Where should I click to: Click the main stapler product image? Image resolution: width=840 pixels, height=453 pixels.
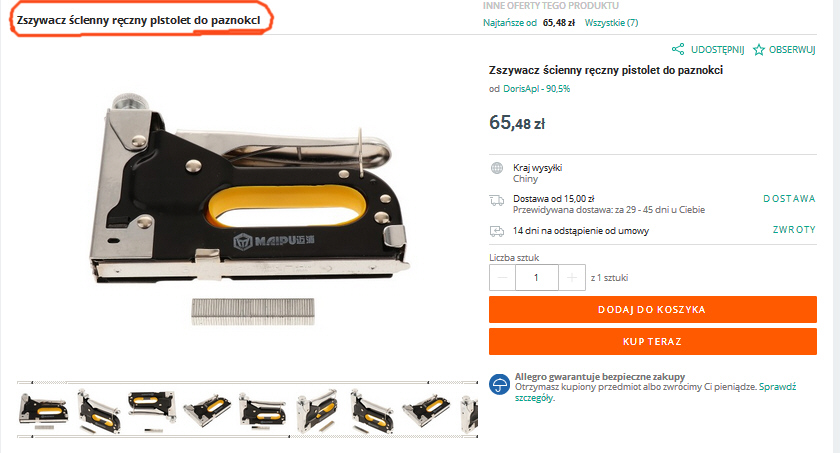(250, 209)
